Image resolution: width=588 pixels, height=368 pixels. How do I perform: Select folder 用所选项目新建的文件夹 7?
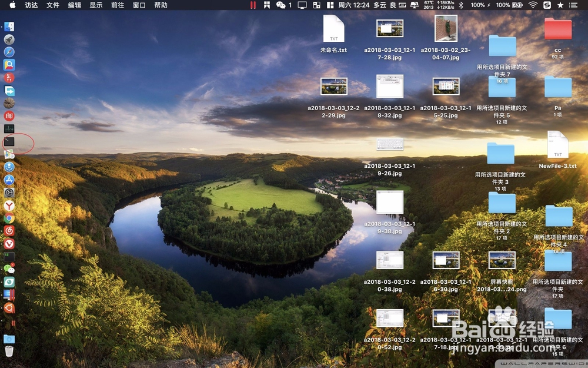pos(502,46)
